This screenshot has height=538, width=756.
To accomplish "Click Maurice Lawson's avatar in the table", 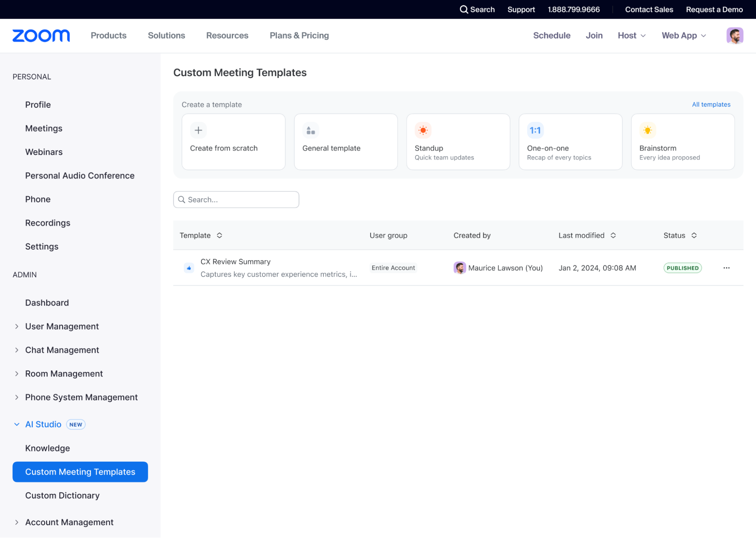I will [459, 268].
